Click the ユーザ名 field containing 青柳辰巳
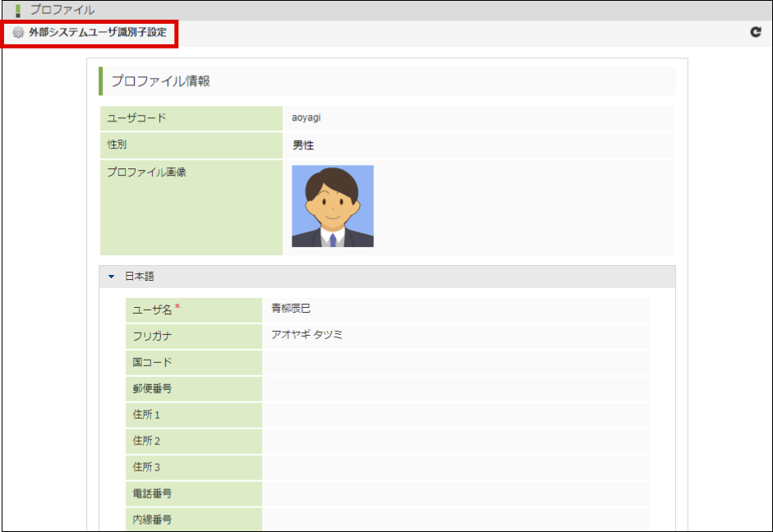The width and height of the screenshot is (773, 532). [455, 310]
